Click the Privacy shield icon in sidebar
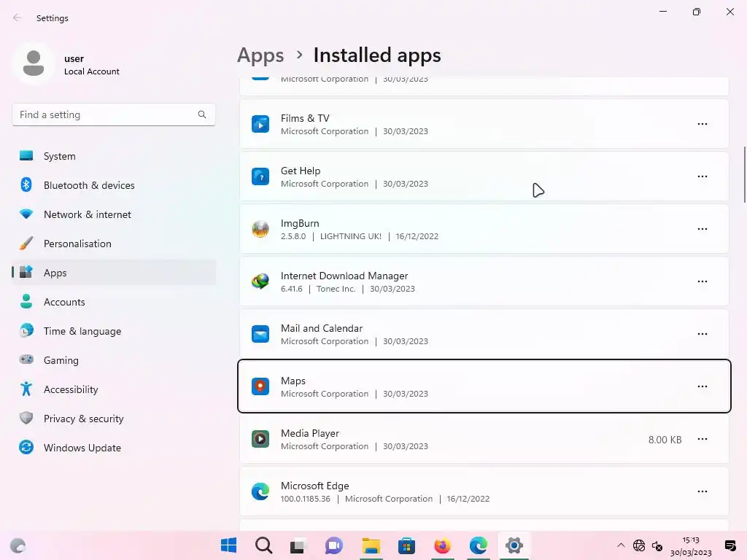 tap(26, 418)
